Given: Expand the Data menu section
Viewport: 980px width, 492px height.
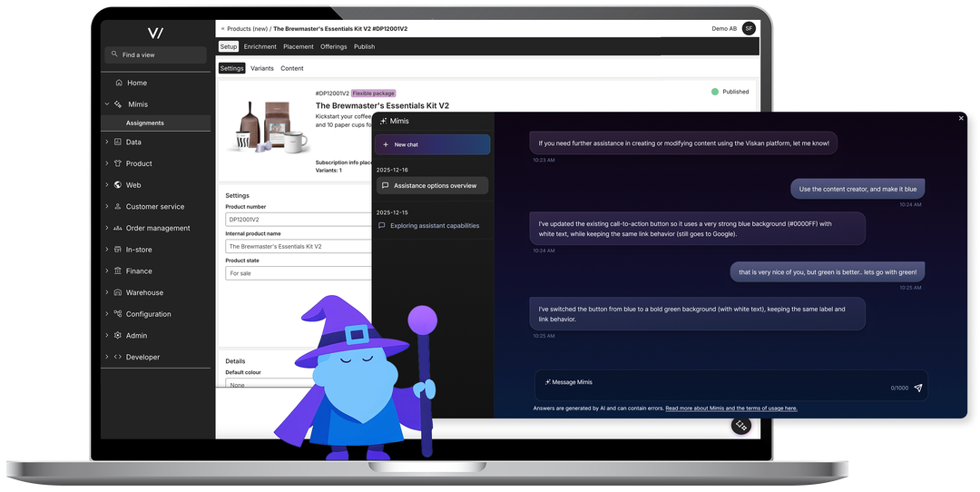Looking at the screenshot, I should tap(106, 143).
